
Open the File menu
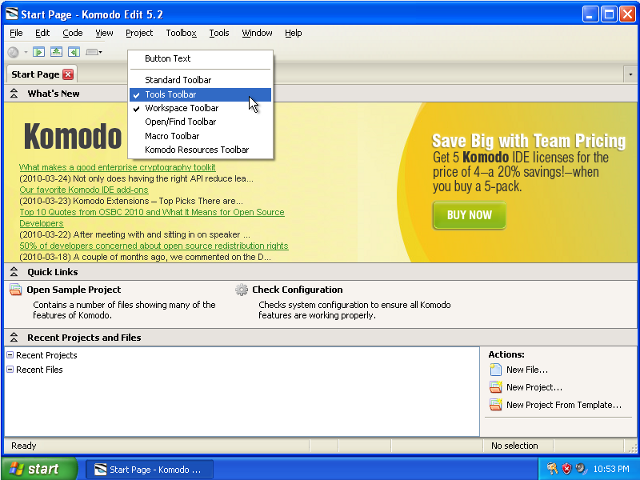pyautogui.click(x=16, y=33)
